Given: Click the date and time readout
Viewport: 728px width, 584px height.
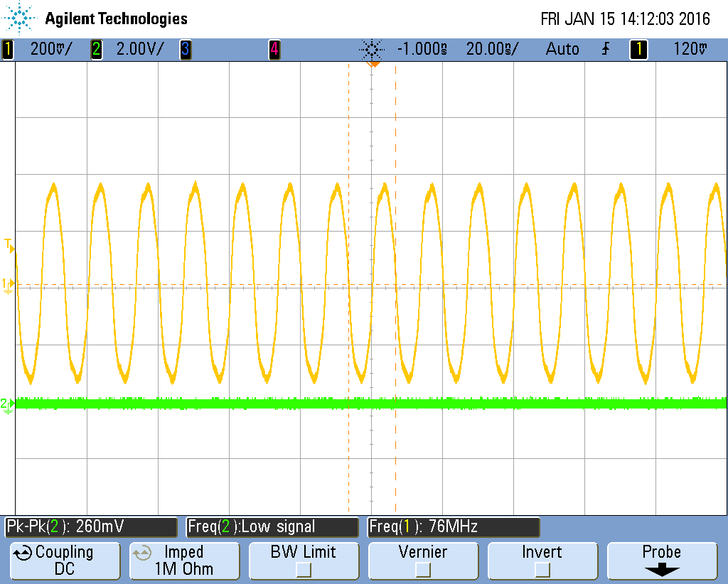Looking at the screenshot, I should [x=626, y=18].
